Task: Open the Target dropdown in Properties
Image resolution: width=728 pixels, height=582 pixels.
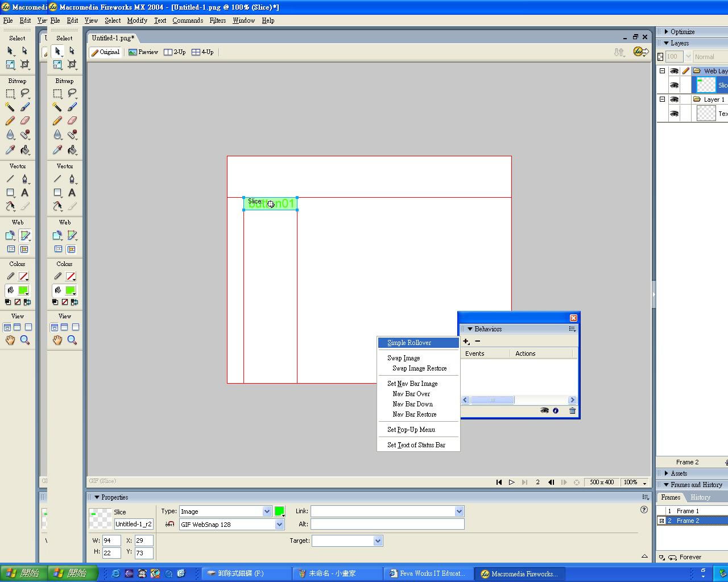Action: [x=378, y=541]
